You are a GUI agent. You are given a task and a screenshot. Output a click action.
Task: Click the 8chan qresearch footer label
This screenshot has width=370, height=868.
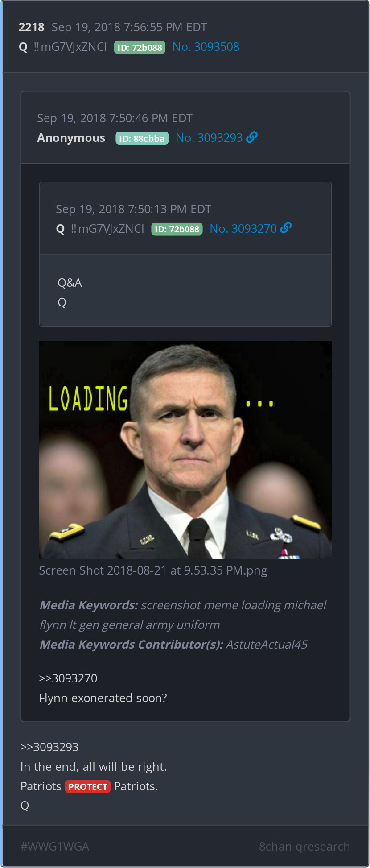(x=304, y=847)
